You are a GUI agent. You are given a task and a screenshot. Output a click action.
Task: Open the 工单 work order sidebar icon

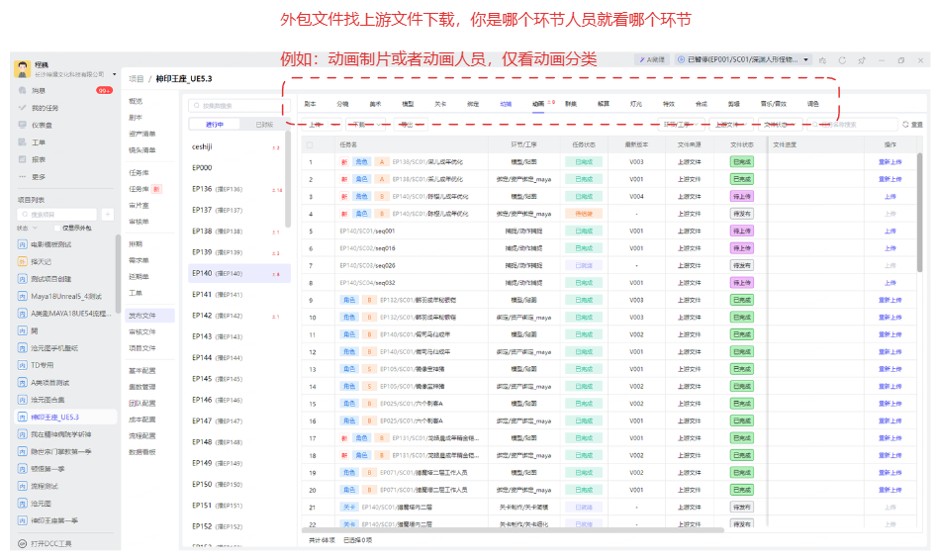click(22, 141)
